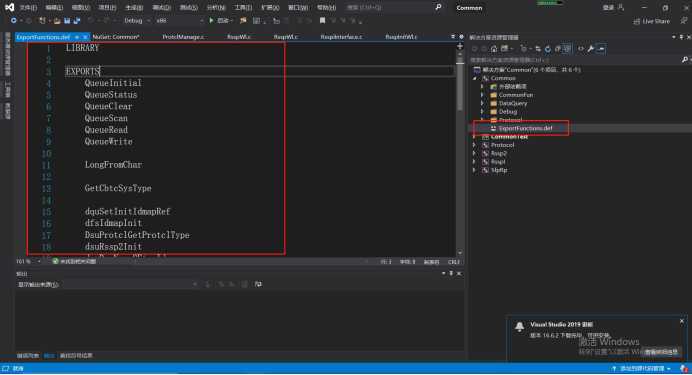The image size is (692, 375).
Task: Click the Live Share button
Action: click(x=652, y=21)
